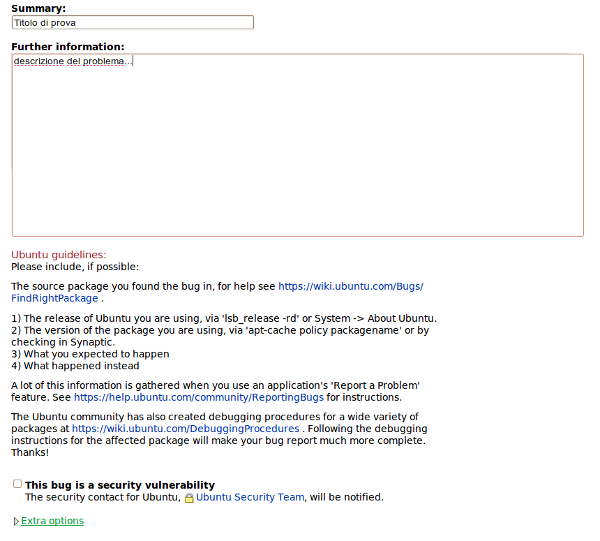This screenshot has height=541, width=600.
Task: Click the "descrizione del problema..." text
Action: point(72,62)
